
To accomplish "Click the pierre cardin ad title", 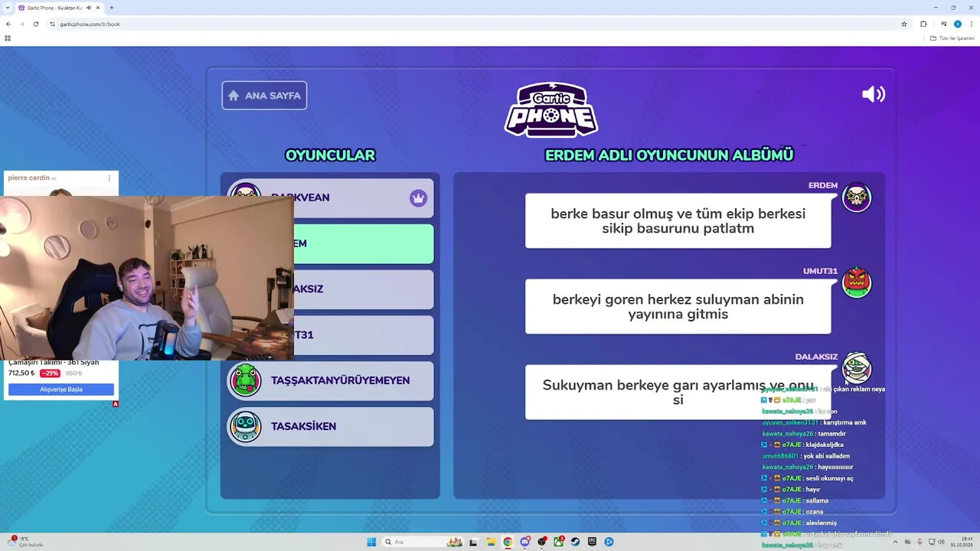I will tap(28, 178).
